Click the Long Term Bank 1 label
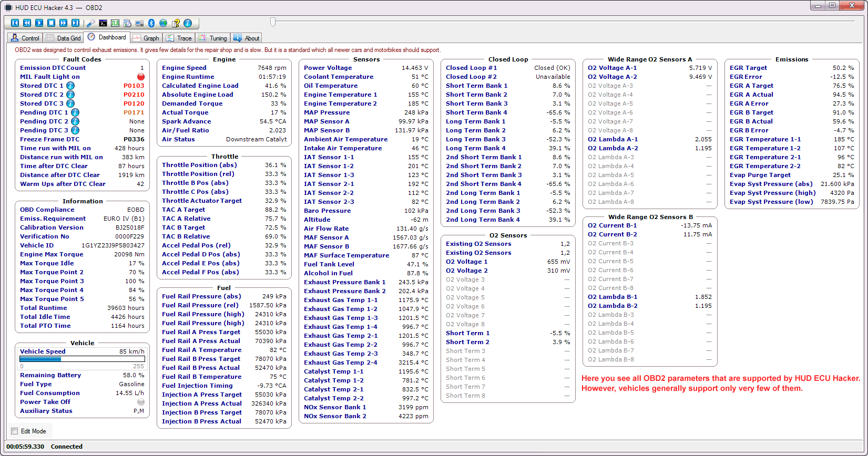This screenshot has width=868, height=456. [x=475, y=121]
